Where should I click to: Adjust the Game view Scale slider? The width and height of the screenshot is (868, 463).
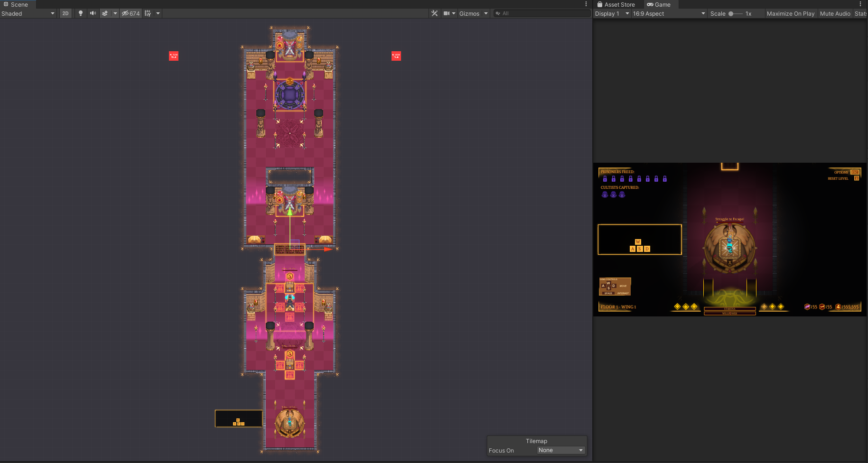pyautogui.click(x=735, y=13)
